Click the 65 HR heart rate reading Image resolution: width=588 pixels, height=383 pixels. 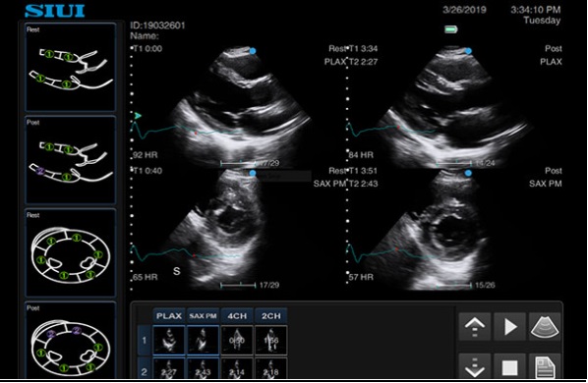pos(146,277)
